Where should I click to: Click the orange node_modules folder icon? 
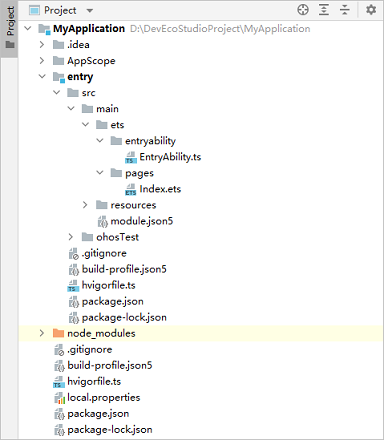pyautogui.click(x=58, y=333)
